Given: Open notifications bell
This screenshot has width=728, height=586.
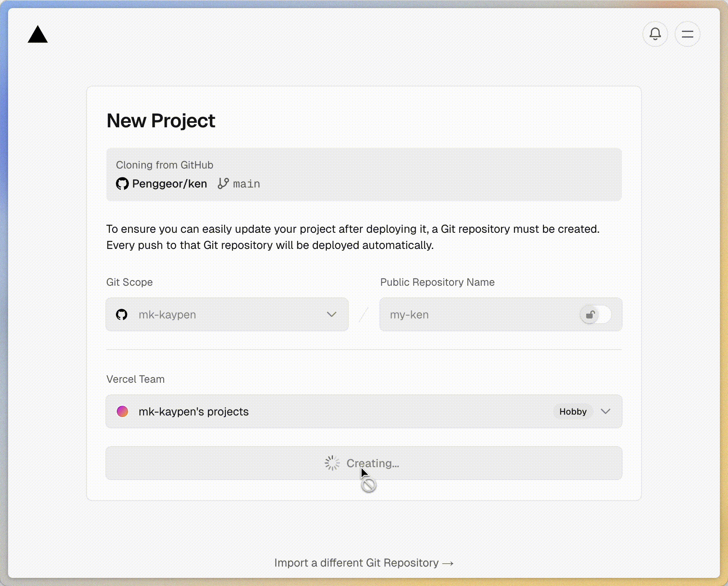Looking at the screenshot, I should pyautogui.click(x=655, y=34).
